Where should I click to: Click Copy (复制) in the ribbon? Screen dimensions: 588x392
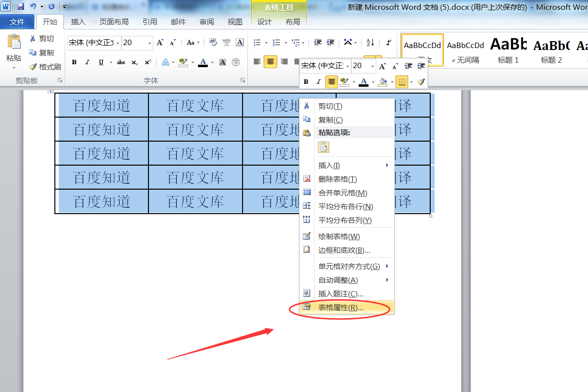coord(42,52)
